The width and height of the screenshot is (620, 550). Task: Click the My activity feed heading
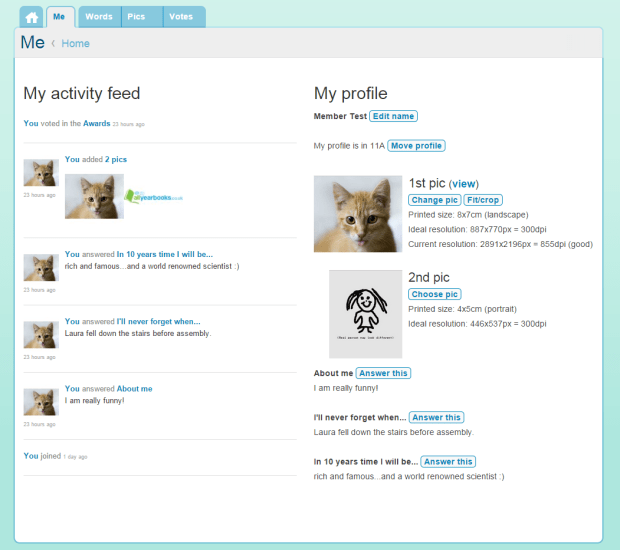tap(82, 94)
